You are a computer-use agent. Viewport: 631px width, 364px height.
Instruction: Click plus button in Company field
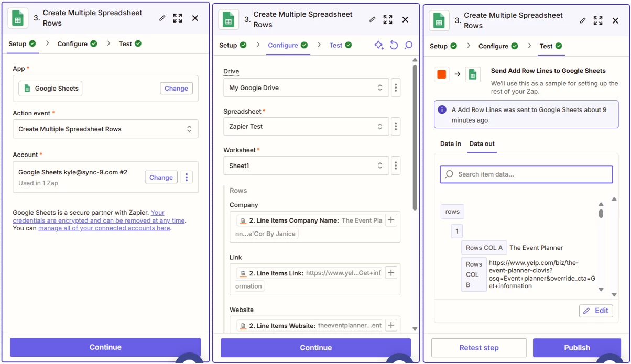pos(391,220)
